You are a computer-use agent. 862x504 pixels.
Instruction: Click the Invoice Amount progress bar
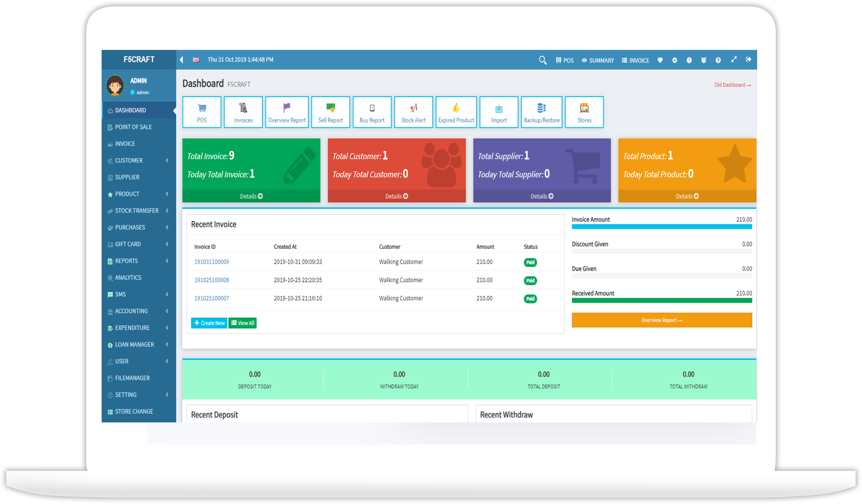point(662,227)
